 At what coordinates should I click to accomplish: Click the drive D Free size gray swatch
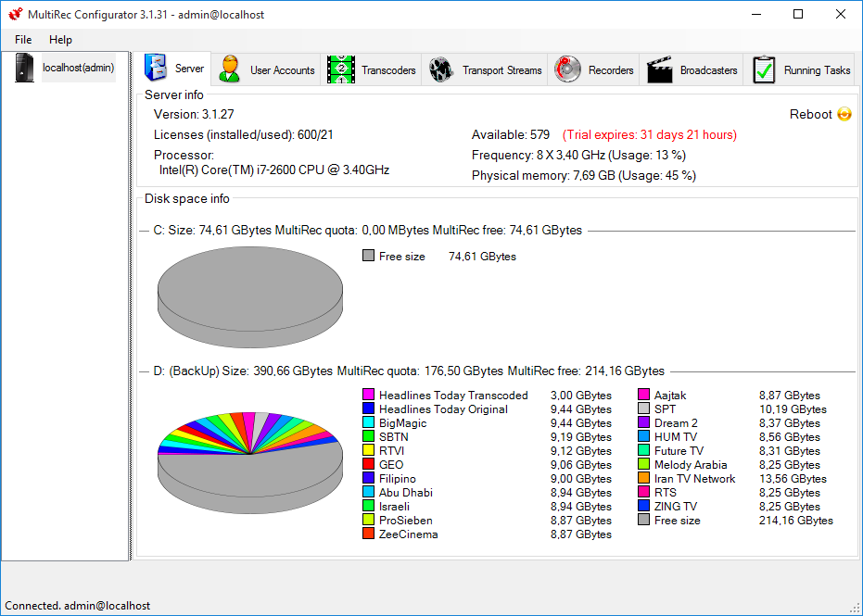[644, 519]
